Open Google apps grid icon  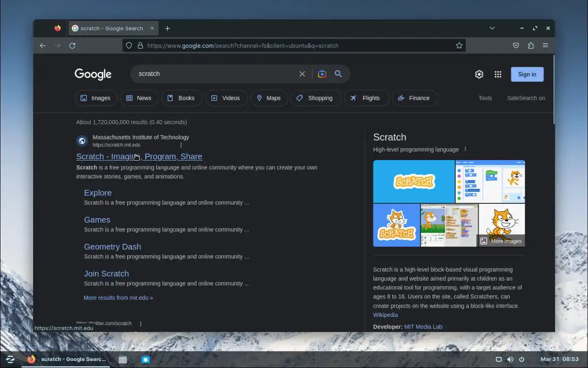[x=498, y=74]
